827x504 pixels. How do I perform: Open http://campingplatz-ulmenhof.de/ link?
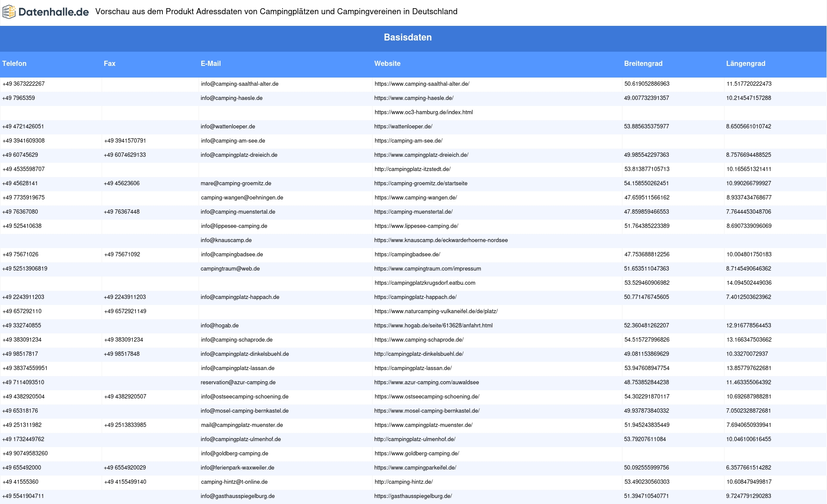click(x=415, y=439)
